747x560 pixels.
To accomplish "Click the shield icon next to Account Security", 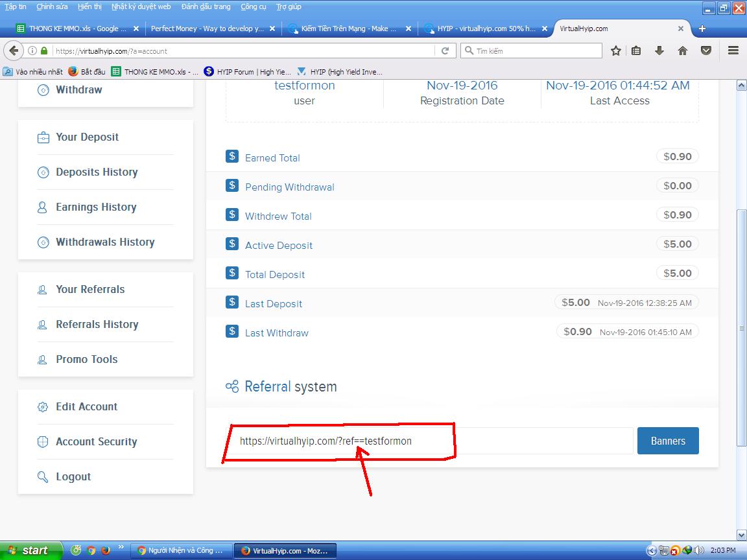I will pos(42,442).
